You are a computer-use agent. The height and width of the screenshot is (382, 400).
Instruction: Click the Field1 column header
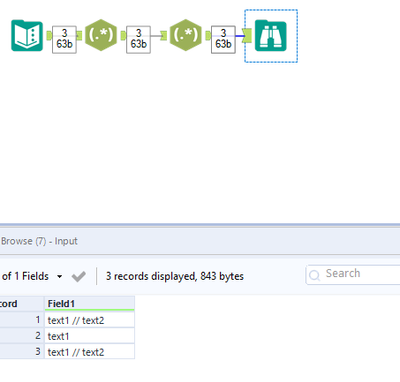[x=89, y=304]
